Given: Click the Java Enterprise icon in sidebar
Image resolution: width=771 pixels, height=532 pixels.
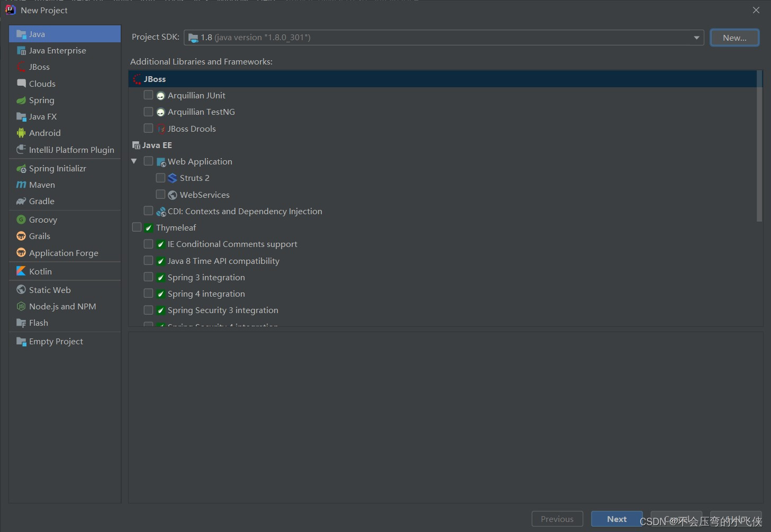Looking at the screenshot, I should click(21, 51).
